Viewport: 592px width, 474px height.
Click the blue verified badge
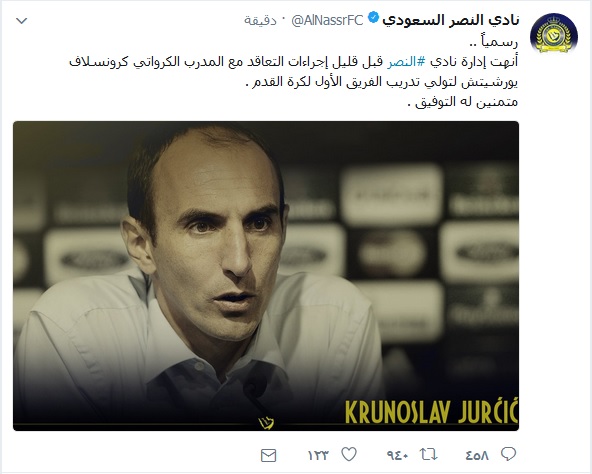tap(373, 19)
